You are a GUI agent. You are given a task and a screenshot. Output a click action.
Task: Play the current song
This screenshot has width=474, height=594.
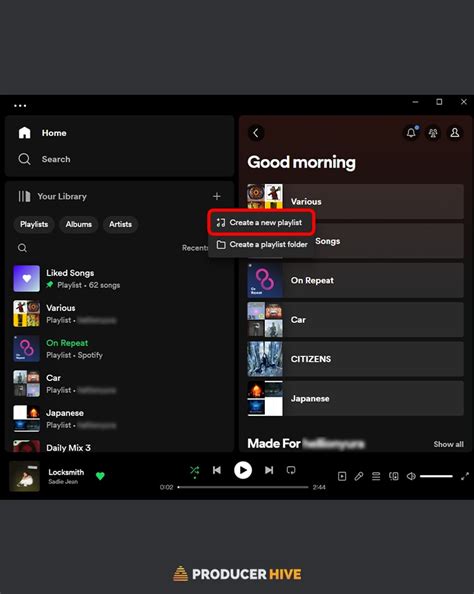[243, 470]
